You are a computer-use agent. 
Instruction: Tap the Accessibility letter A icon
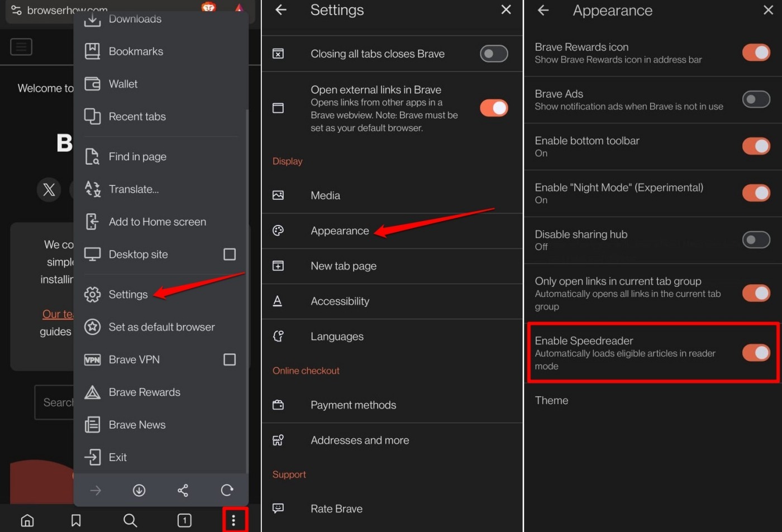click(277, 301)
